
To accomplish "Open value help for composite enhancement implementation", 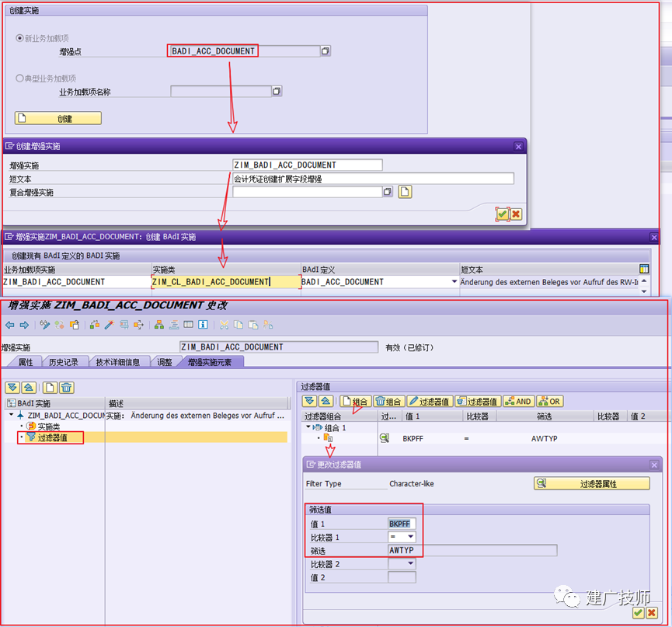I will pyautogui.click(x=388, y=192).
